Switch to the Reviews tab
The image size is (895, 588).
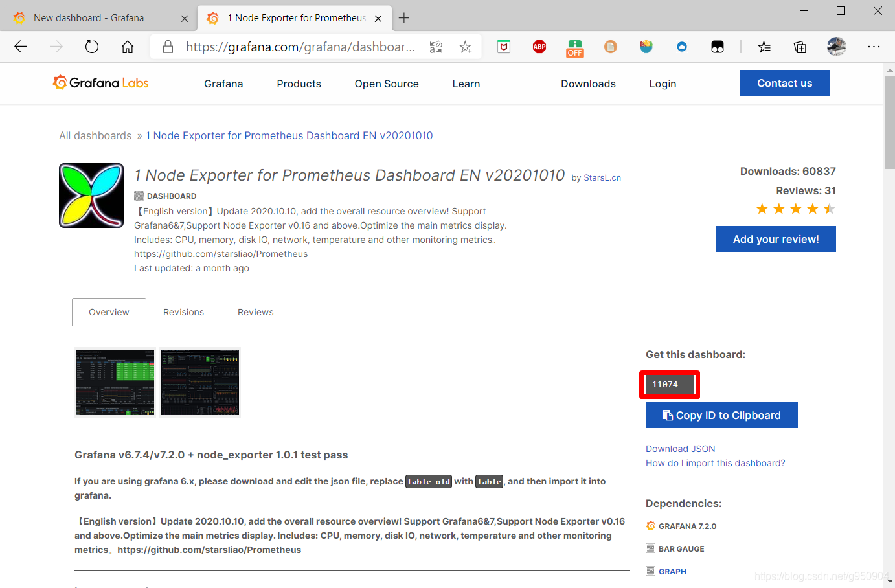tap(255, 312)
